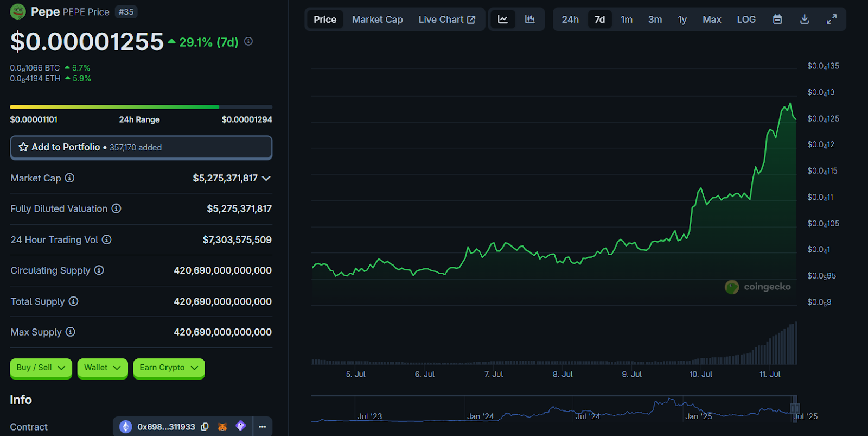The width and height of the screenshot is (868, 436).
Task: Open the Wallet dropdown
Action: click(x=103, y=368)
